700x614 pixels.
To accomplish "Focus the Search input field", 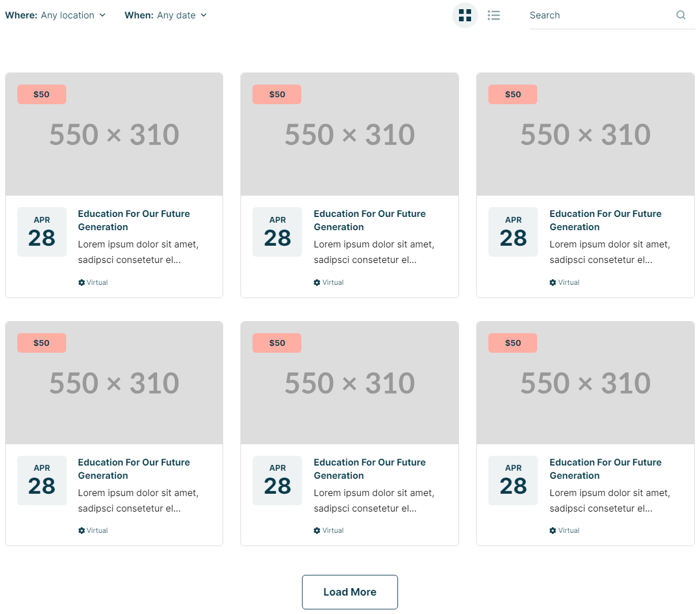I will tap(600, 15).
